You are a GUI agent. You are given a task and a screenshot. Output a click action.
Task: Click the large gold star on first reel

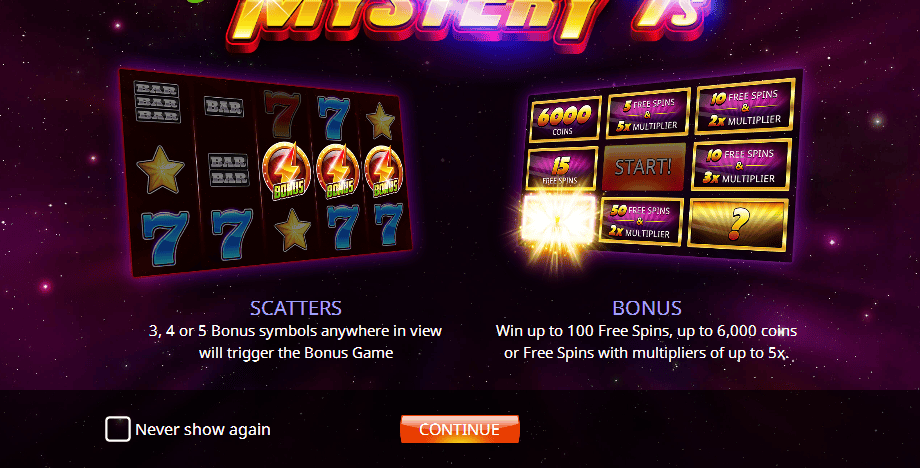pyautogui.click(x=161, y=170)
